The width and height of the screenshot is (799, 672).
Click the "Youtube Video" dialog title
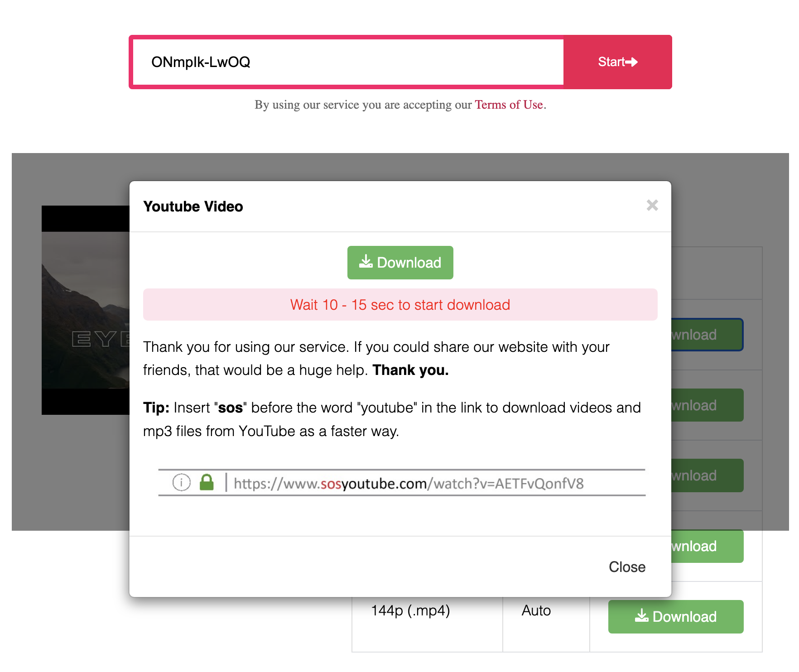click(193, 206)
